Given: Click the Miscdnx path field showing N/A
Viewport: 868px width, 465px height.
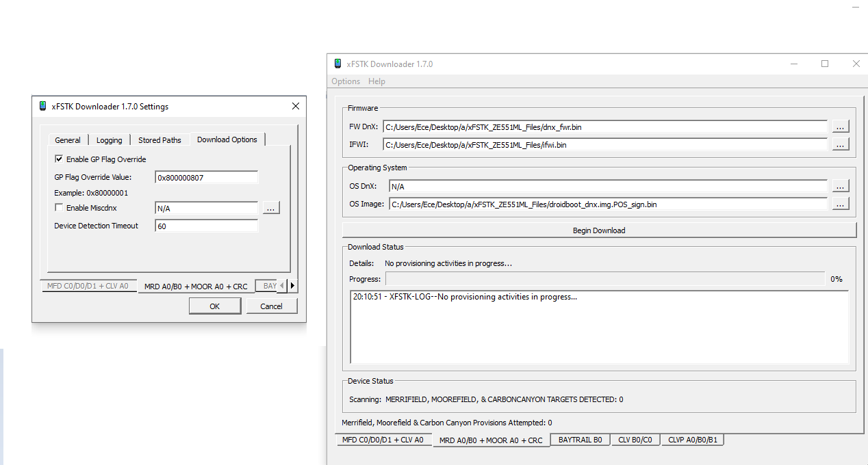Looking at the screenshot, I should (x=207, y=209).
